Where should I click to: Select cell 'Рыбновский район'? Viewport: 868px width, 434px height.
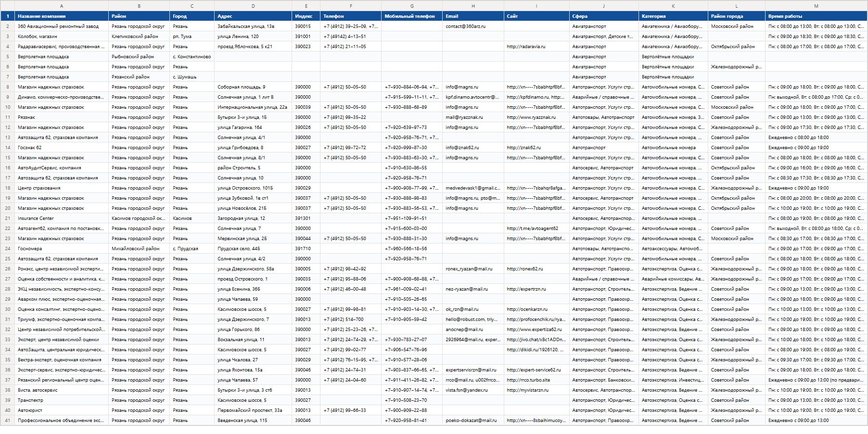click(139, 57)
